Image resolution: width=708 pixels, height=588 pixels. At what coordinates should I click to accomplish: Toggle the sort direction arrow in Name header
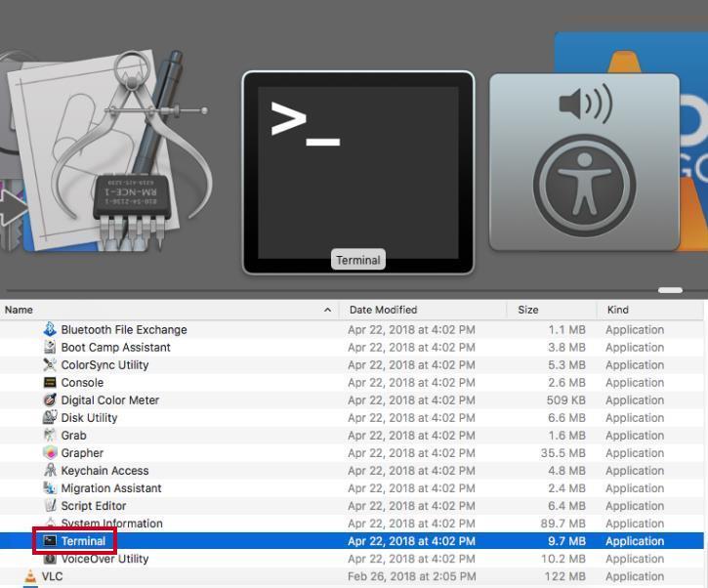click(327, 310)
